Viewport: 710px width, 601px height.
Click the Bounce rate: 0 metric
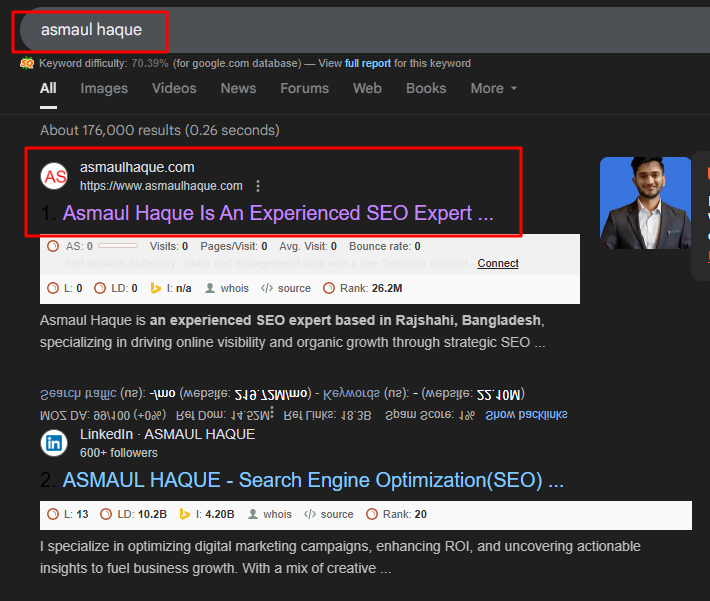click(x=385, y=246)
